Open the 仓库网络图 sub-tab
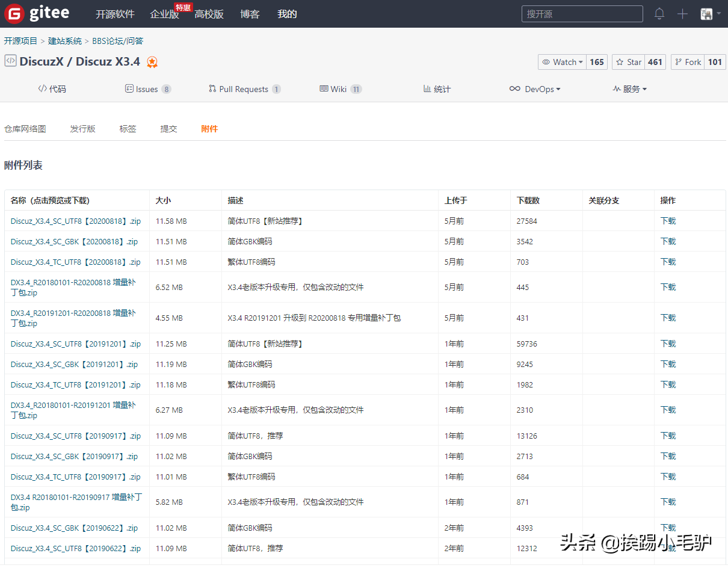Viewport: 728px width, 568px height. 25,129
